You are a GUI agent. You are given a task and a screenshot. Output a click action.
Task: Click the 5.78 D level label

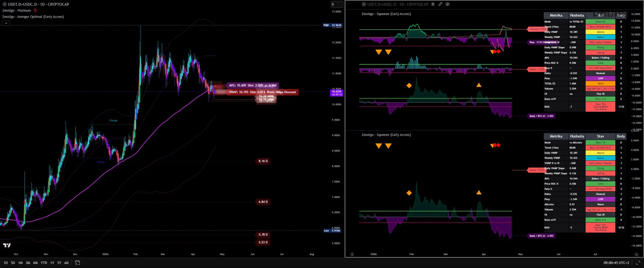tap(263, 234)
